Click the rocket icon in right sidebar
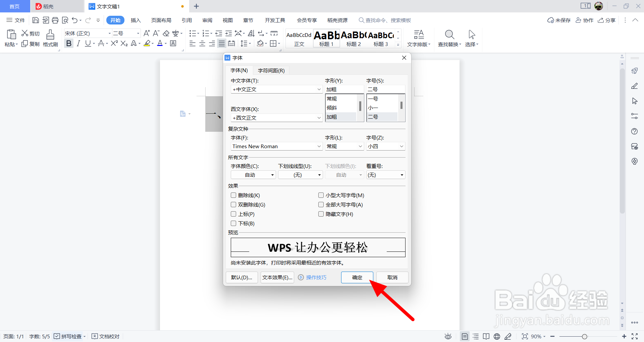 635,71
